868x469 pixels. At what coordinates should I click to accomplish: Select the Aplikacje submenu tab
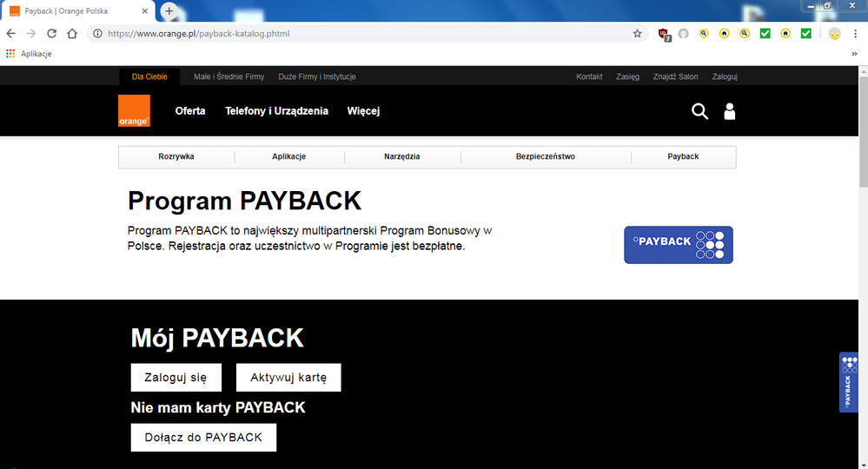[x=289, y=156]
